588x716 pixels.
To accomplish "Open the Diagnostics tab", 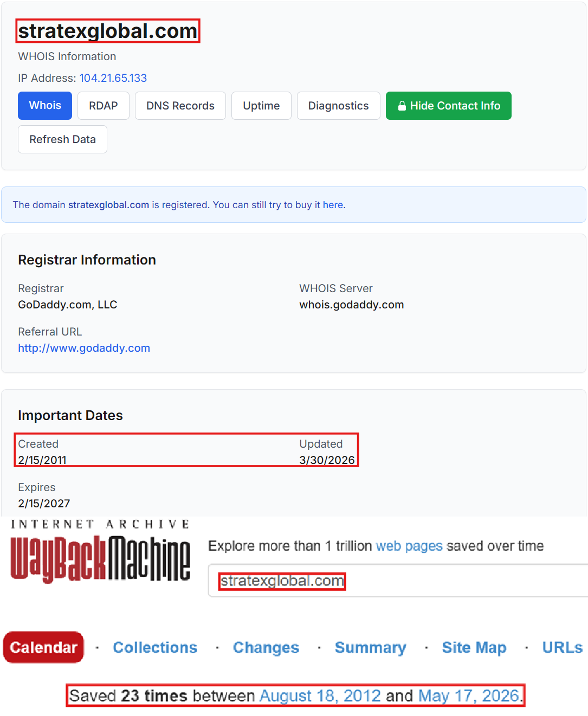I will (339, 106).
